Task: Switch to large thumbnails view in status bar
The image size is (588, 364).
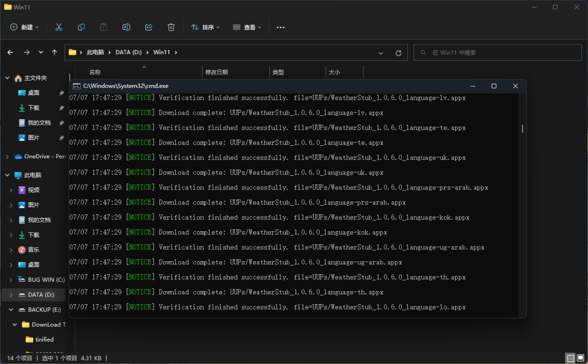Action: (x=580, y=358)
